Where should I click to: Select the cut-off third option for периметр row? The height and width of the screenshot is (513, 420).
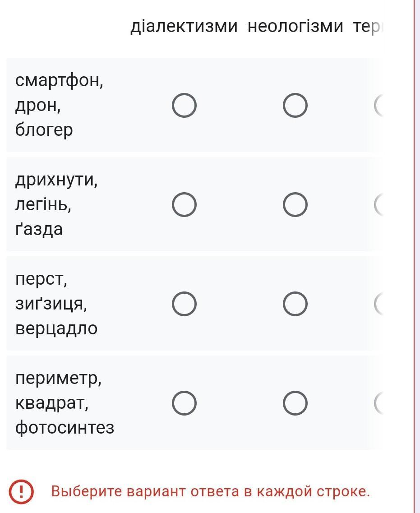click(379, 403)
